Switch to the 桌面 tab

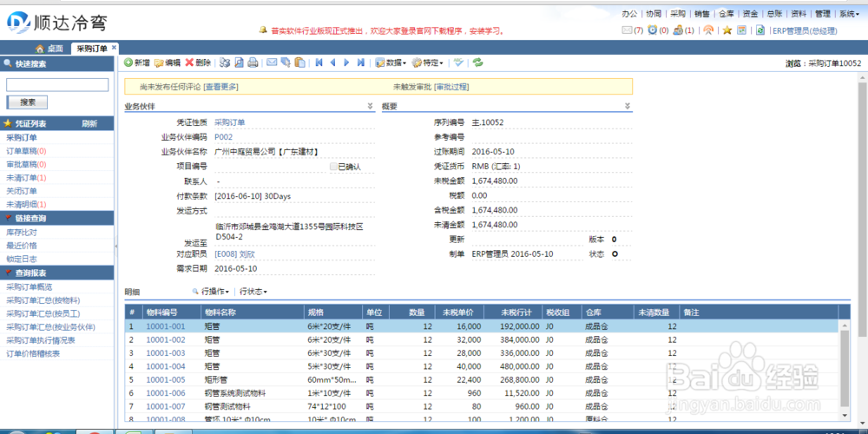49,48
